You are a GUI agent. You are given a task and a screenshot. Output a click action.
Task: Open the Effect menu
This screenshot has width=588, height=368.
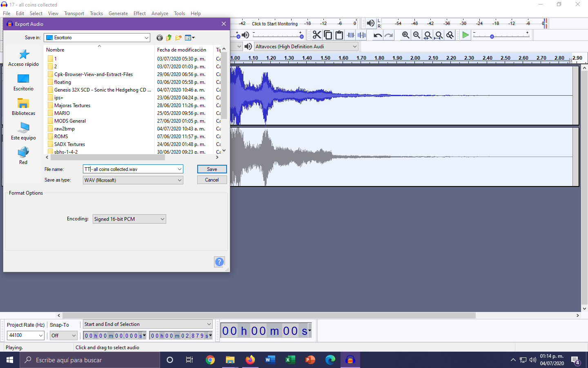[x=139, y=13]
